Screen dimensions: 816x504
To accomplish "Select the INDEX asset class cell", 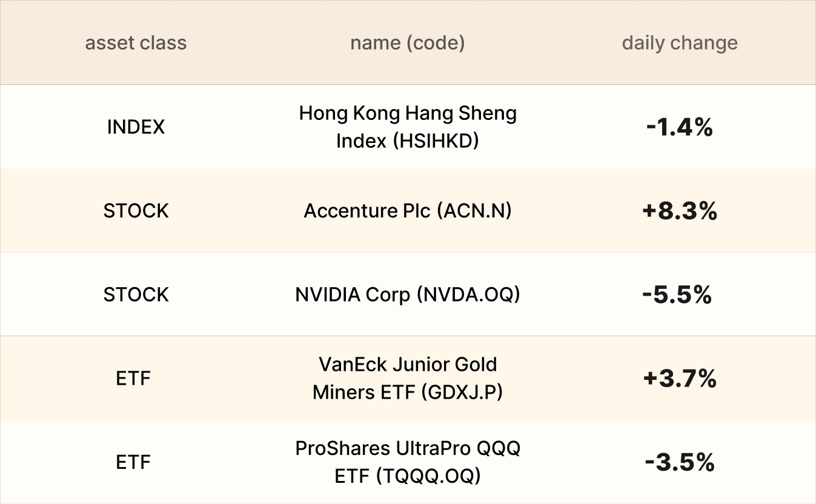I will coord(136,127).
